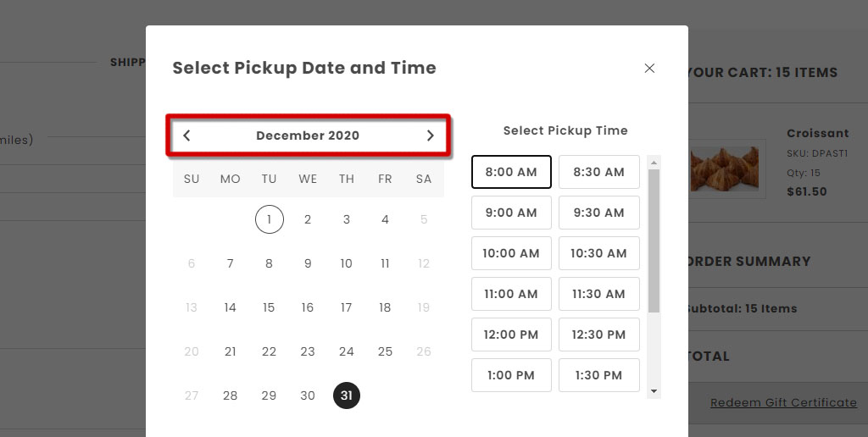Select the 8:00 AM pickup time

tap(511, 172)
